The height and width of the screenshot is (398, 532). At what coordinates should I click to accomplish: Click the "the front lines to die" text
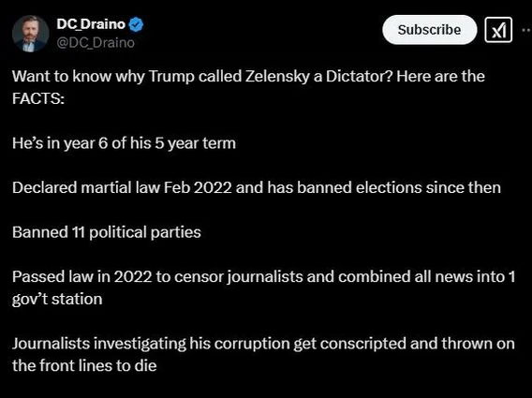[x=84, y=366]
